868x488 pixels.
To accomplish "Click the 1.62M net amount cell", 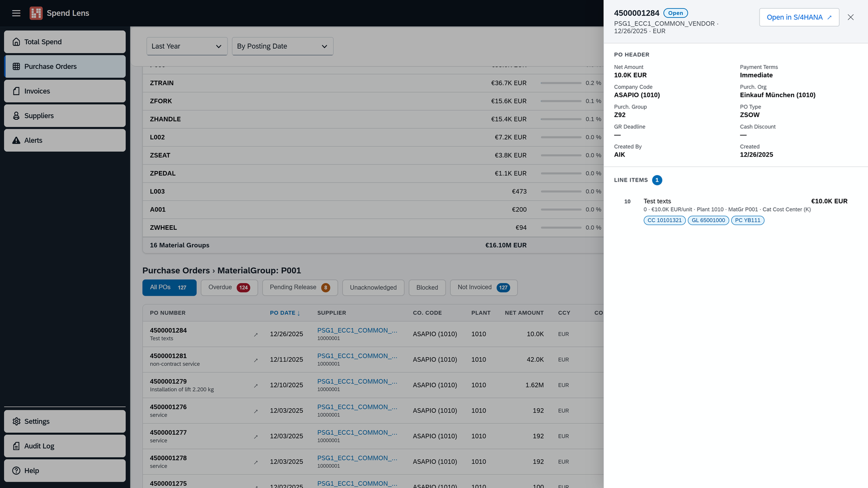I will (534, 385).
